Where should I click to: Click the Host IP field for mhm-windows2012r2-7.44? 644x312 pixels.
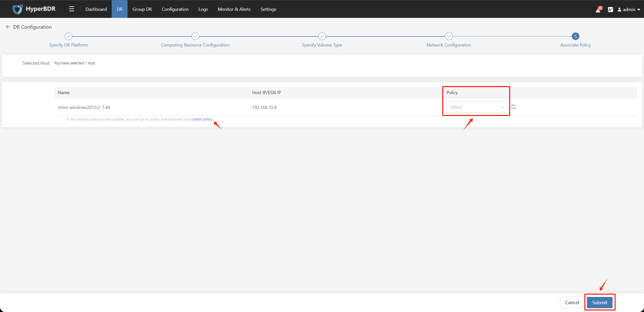264,107
